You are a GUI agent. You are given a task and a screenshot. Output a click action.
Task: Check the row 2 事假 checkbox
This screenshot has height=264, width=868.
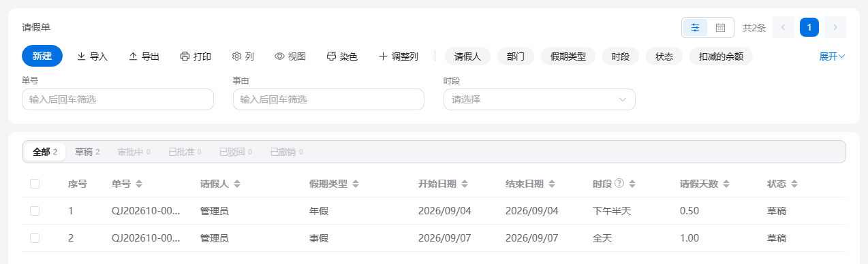tap(35, 238)
